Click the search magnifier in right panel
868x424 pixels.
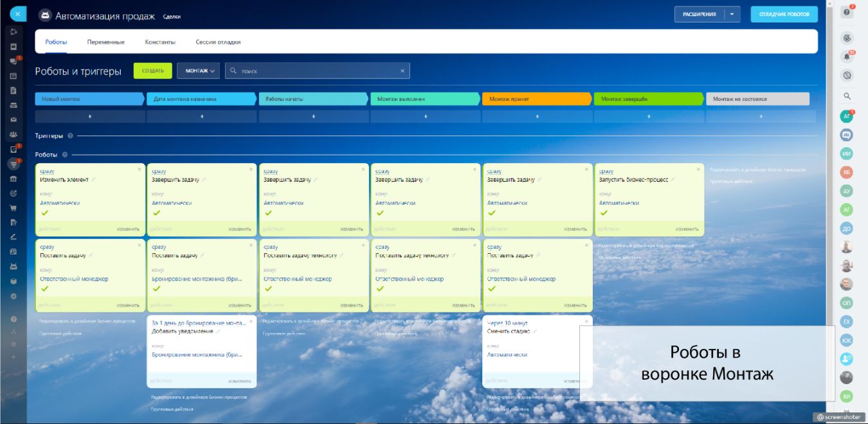(847, 96)
